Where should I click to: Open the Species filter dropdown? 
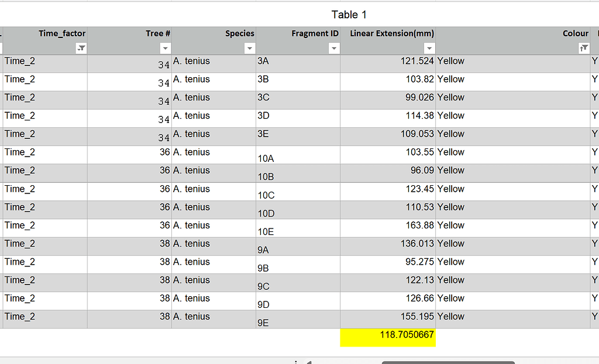(250, 48)
